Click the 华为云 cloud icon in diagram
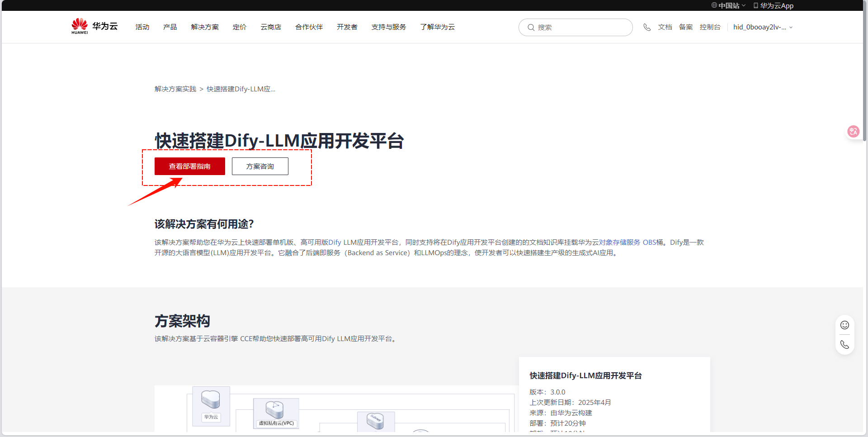 pos(211,406)
